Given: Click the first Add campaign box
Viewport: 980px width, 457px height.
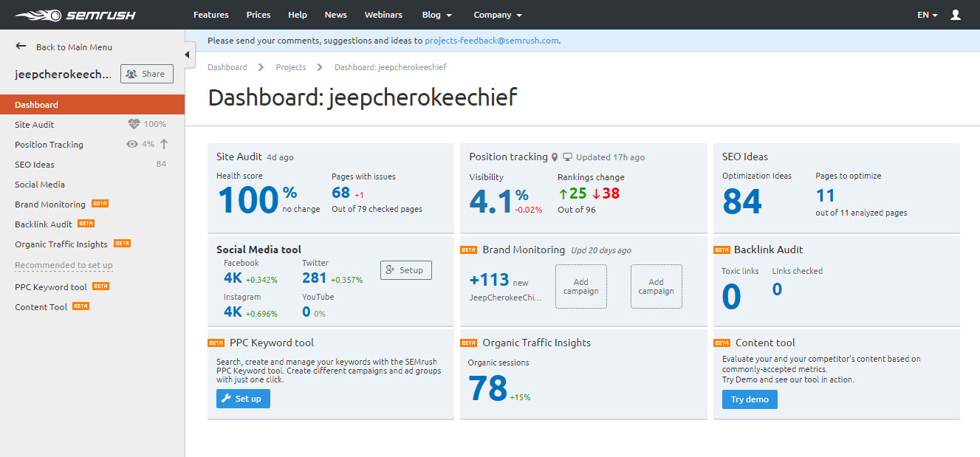Looking at the screenshot, I should (x=581, y=286).
